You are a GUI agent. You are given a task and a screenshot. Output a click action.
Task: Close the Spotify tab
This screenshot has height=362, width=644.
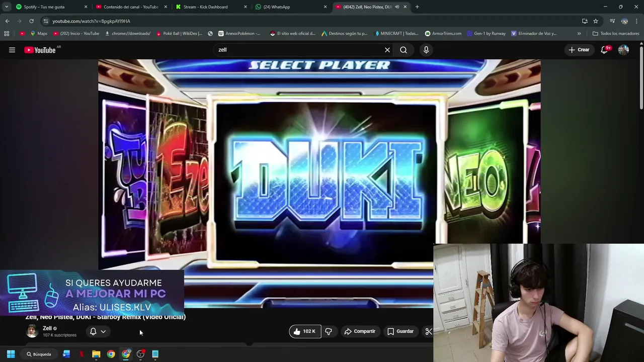86,7
